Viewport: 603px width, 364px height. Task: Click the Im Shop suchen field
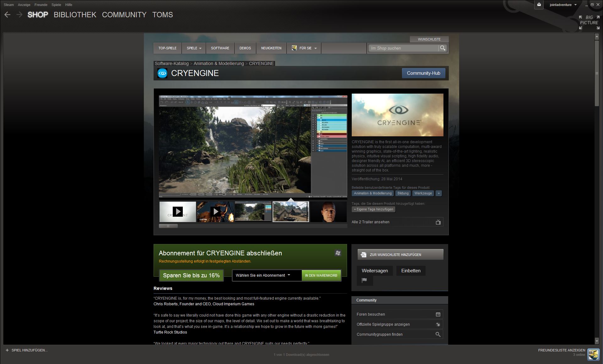[x=403, y=48]
